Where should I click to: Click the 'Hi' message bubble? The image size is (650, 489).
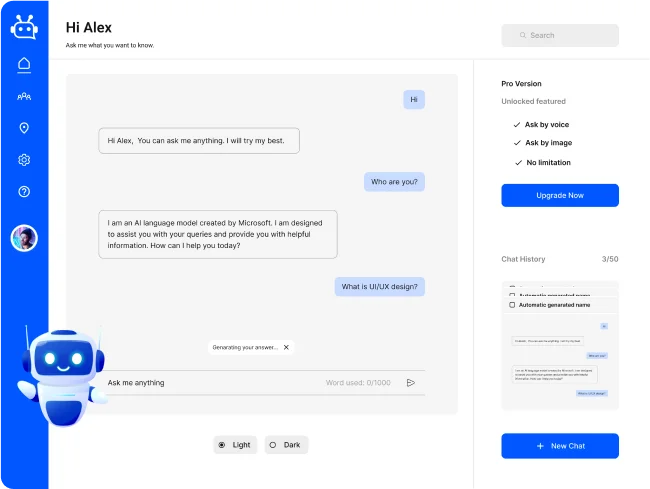point(414,99)
